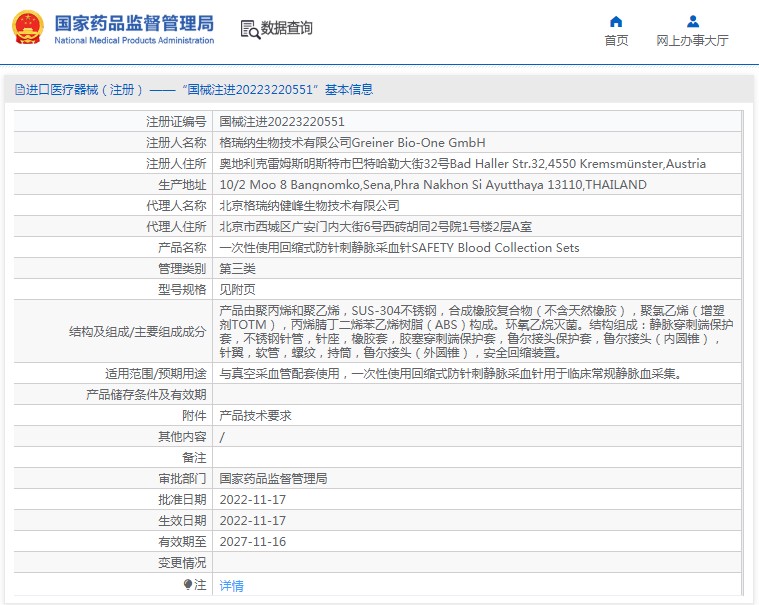
Task: Open the 数据查询 page
Action: pos(287,29)
